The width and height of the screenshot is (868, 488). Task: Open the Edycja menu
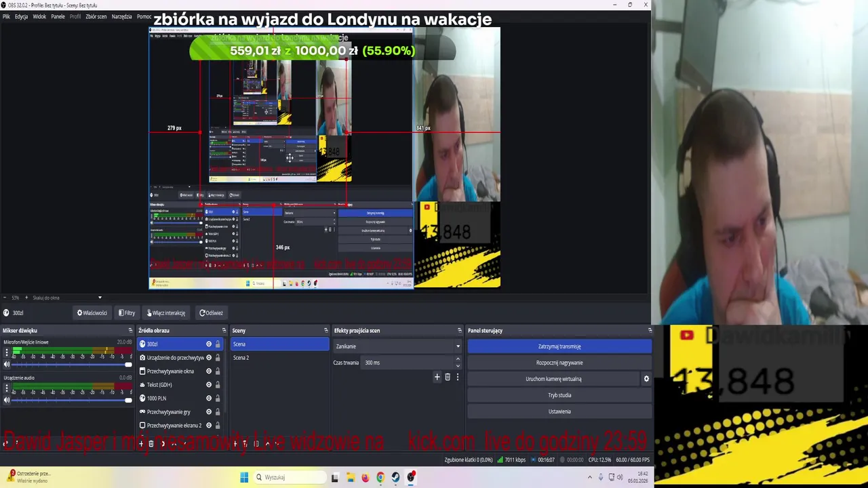coord(22,16)
